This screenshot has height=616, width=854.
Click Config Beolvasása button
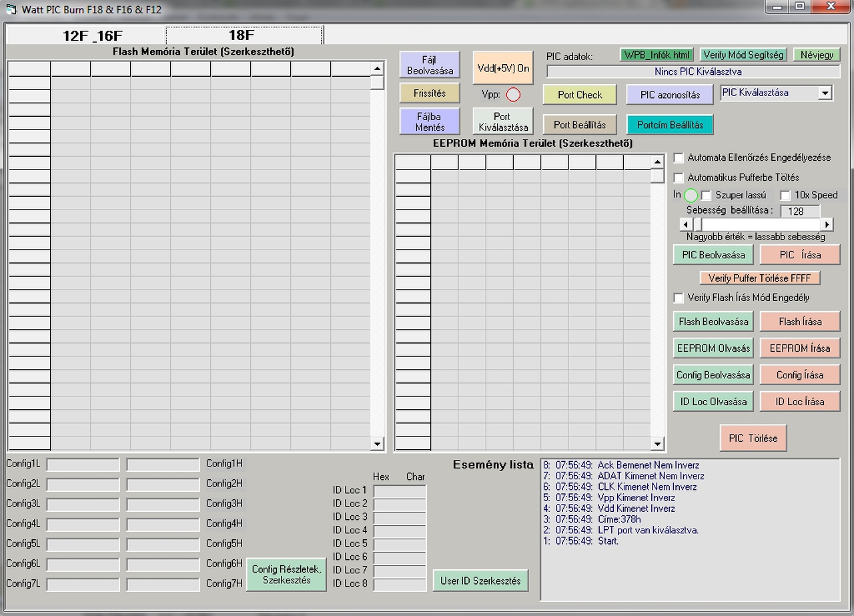tap(713, 375)
